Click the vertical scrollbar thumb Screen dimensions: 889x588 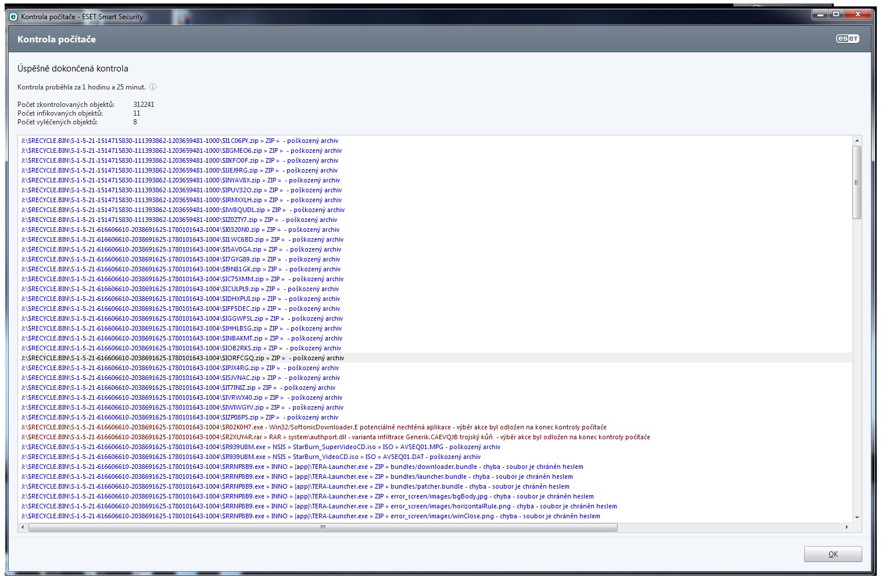[856, 182]
